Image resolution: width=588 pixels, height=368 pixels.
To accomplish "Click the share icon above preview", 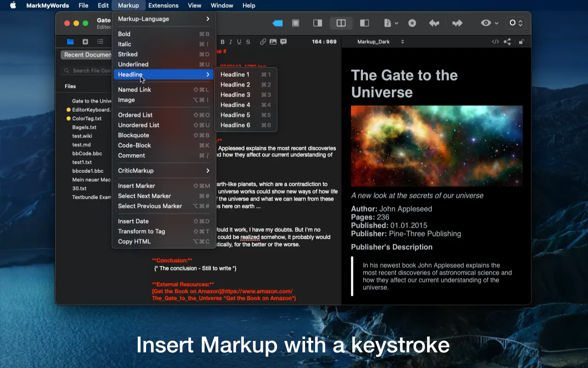I will point(507,42).
